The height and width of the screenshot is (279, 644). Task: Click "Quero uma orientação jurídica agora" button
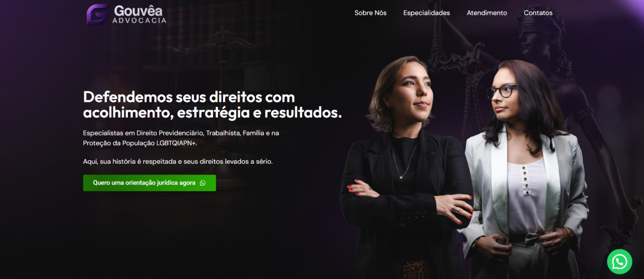(149, 183)
